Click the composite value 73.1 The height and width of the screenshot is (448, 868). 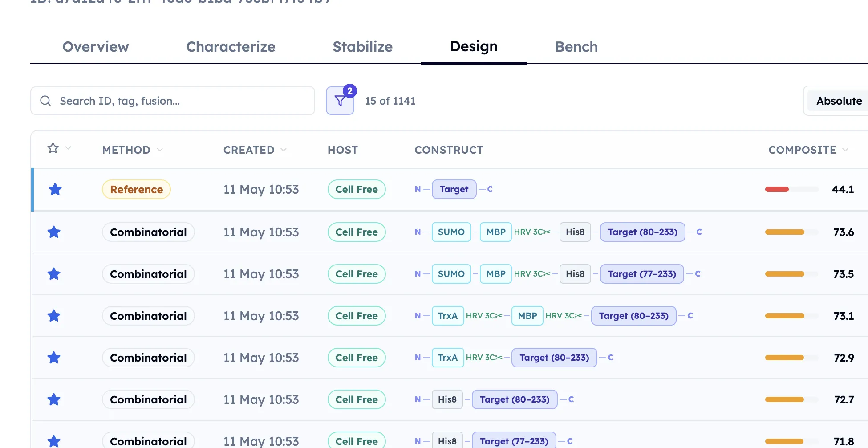tap(844, 316)
